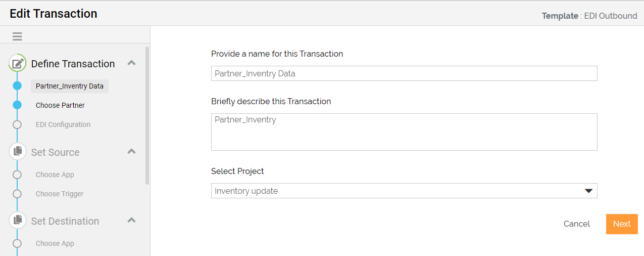Screen dimensions: 644x256
Task: Collapse the Set Destination section chevron
Action: pos(131,220)
